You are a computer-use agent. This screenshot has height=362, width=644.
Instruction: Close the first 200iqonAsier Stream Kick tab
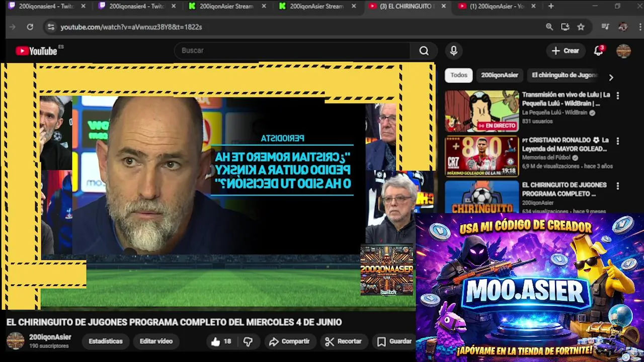point(264,6)
